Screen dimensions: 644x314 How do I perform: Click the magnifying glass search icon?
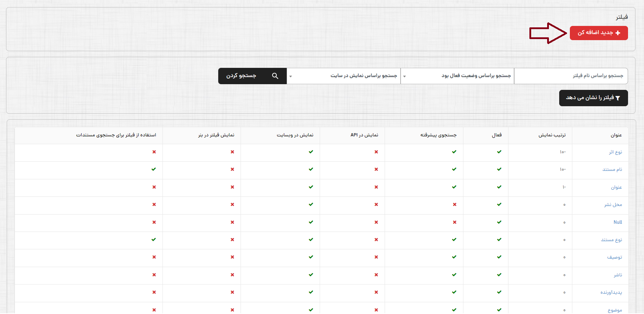[275, 76]
